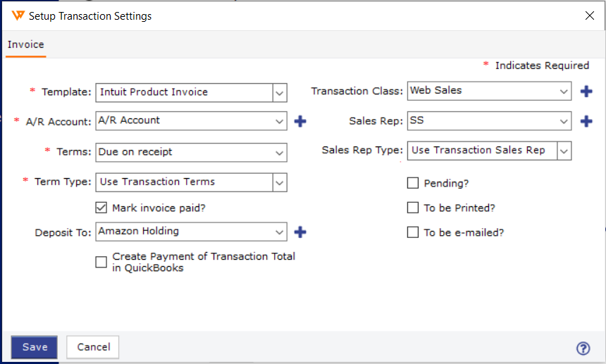606x364 pixels.
Task: Click the Webgility logo icon in title bar
Action: pos(18,15)
